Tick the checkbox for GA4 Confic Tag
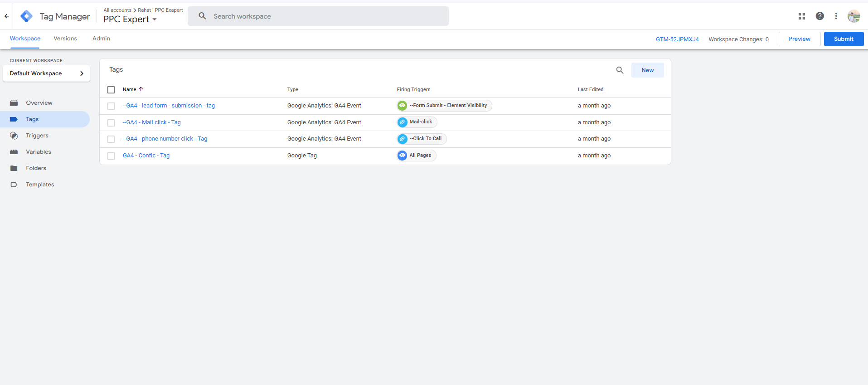Screen dimensions: 868x385 coord(111,156)
